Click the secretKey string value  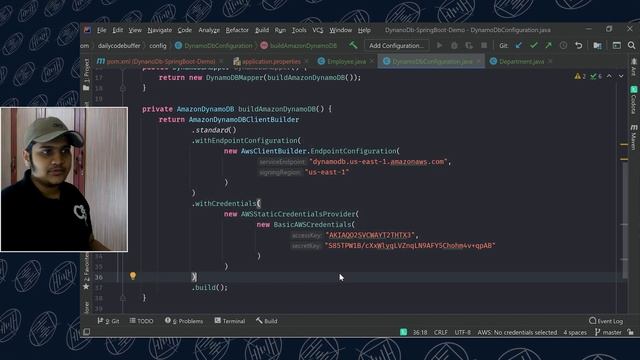tap(410, 246)
